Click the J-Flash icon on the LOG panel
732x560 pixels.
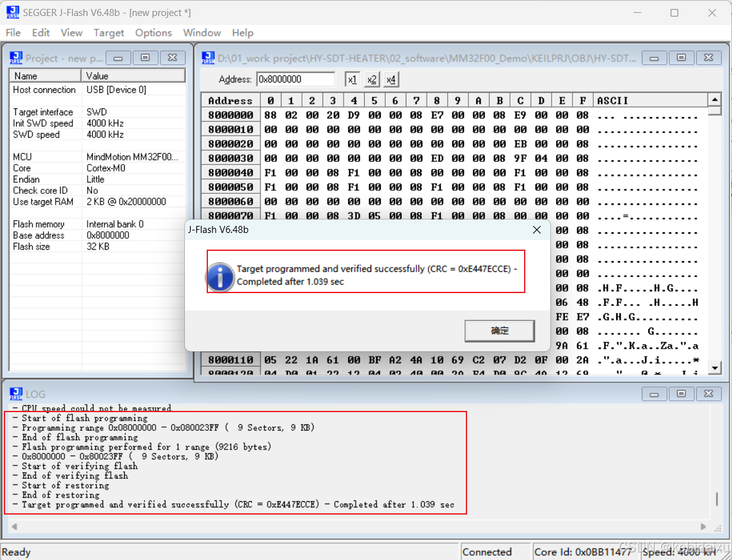click(x=17, y=394)
